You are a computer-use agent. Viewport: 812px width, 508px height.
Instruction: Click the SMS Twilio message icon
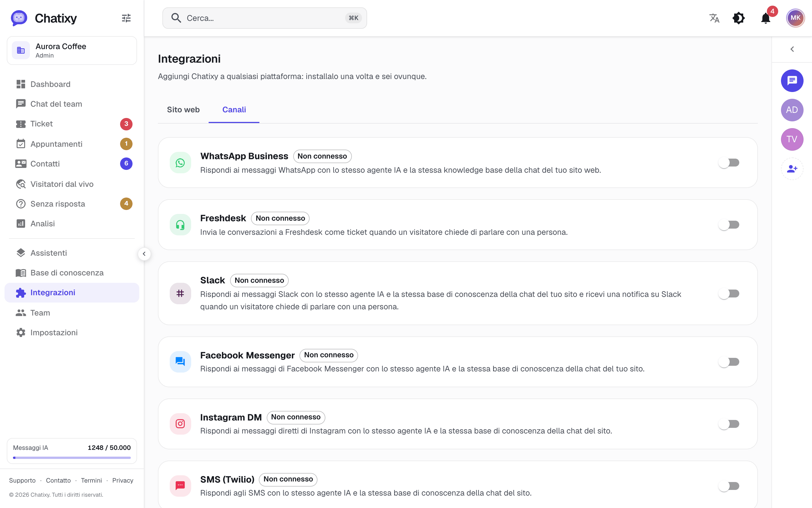[x=180, y=486]
